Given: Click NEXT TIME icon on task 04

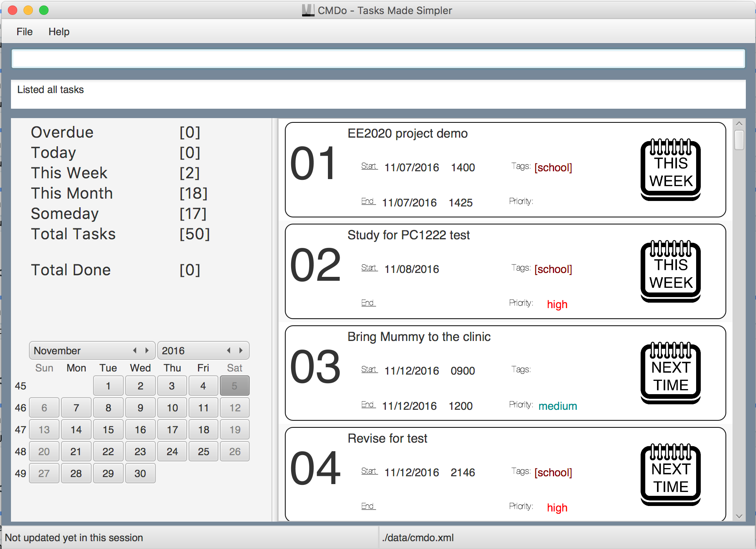Looking at the screenshot, I should 670,475.
